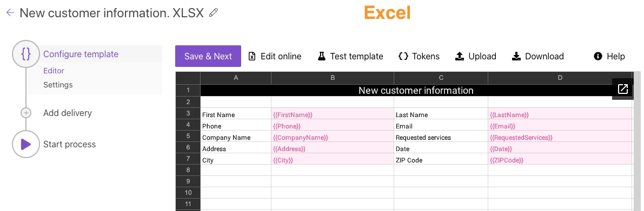Screen dimensions: 644x211
Task: Select row 5 header
Action: 188,136
